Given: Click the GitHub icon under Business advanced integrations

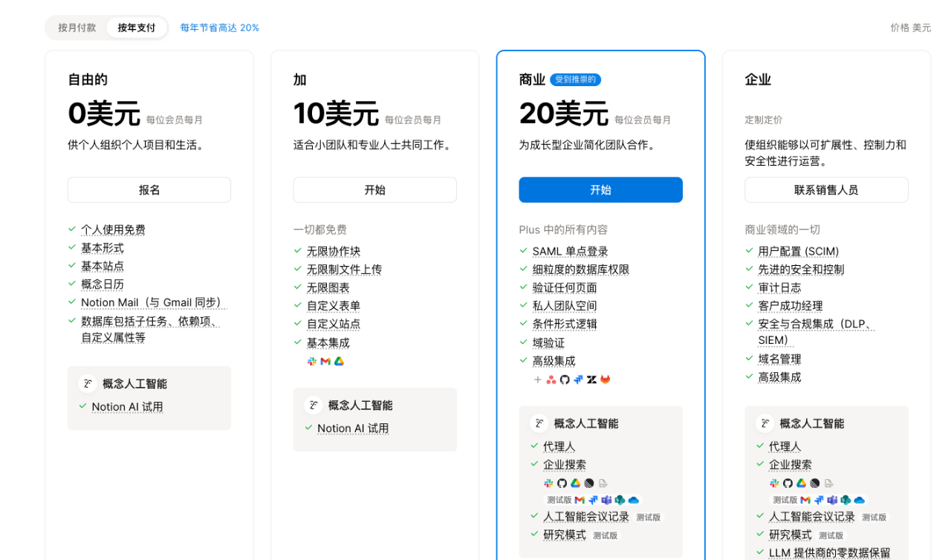Looking at the screenshot, I should click(565, 380).
